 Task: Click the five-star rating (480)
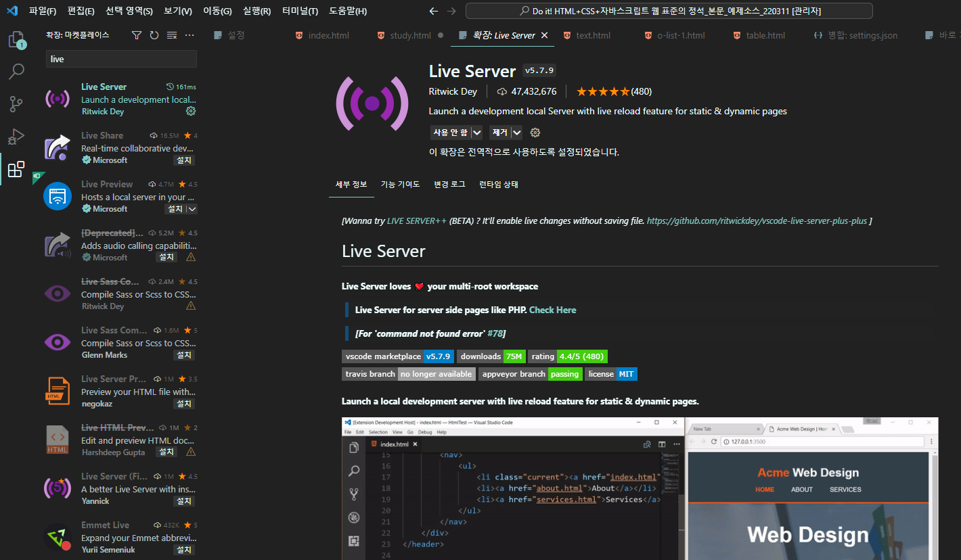point(614,91)
